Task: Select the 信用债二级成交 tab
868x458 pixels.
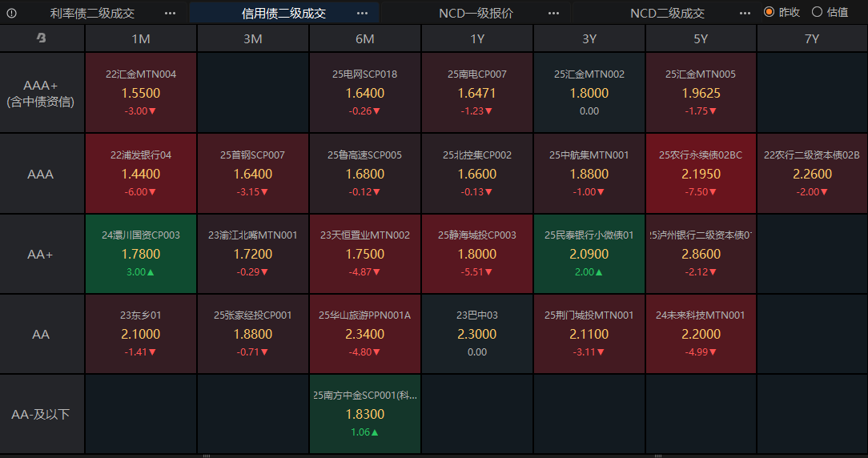Action: (283, 13)
